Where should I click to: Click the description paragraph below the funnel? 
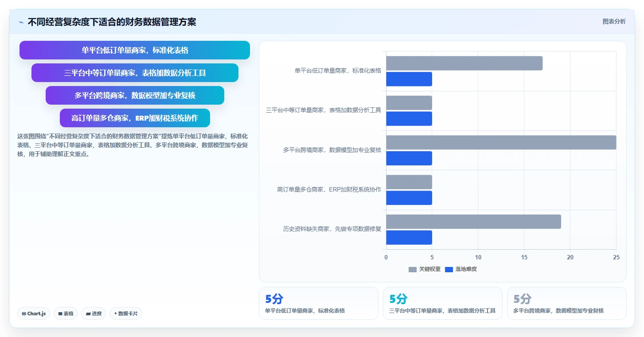coord(133,145)
